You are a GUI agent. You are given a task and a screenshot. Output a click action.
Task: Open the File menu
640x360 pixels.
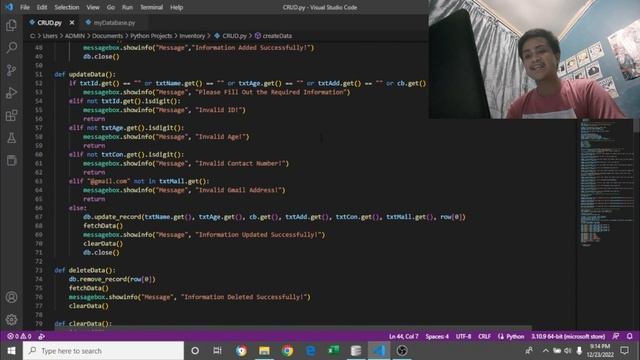tap(25, 7)
